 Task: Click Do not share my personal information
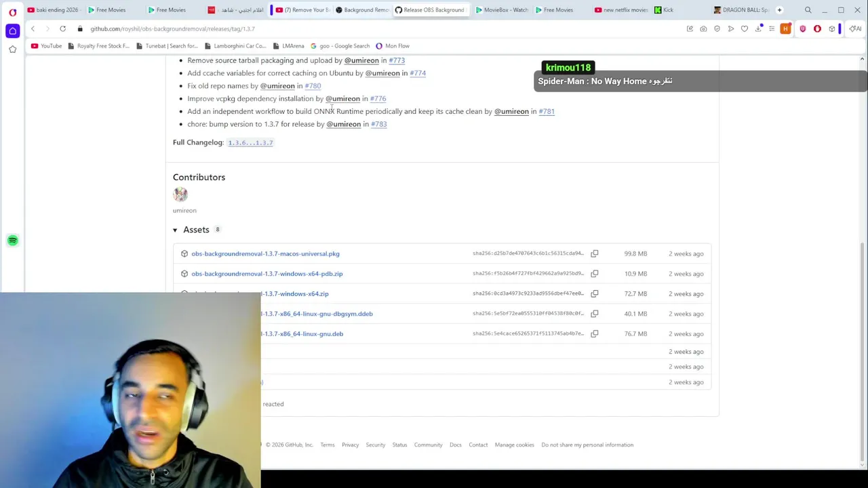pos(587,445)
